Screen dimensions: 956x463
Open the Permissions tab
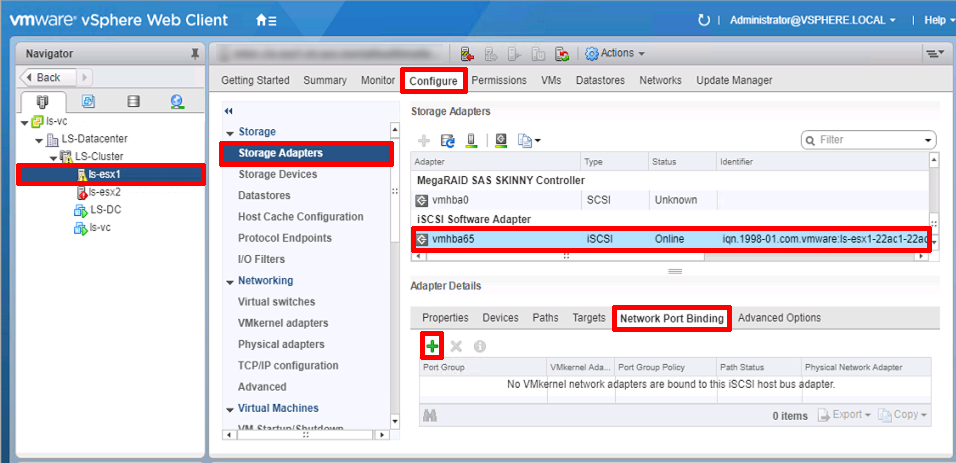click(499, 80)
